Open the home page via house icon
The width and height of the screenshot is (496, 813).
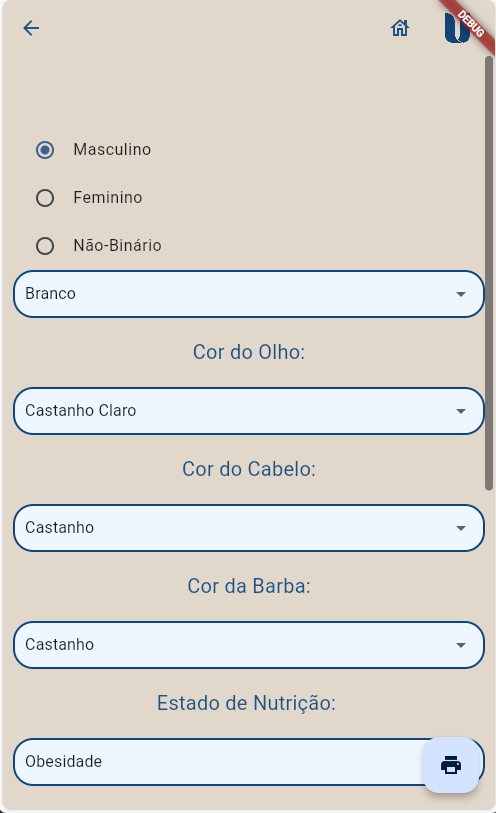pos(400,28)
